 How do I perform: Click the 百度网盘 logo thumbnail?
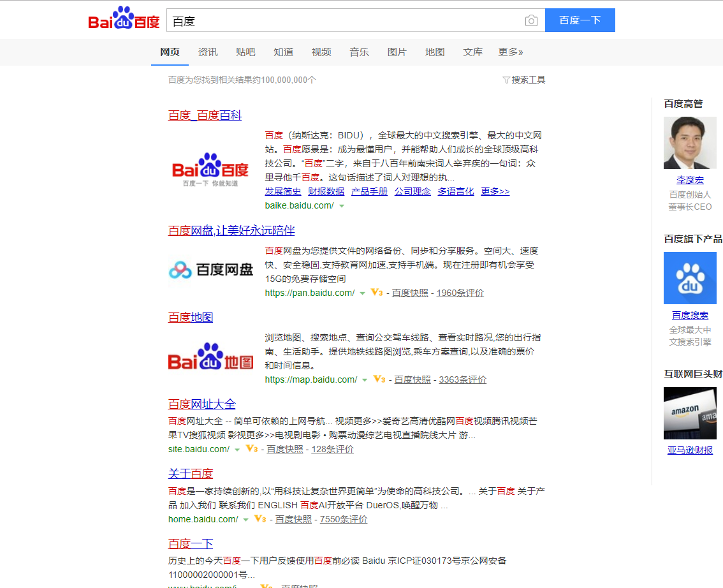211,270
